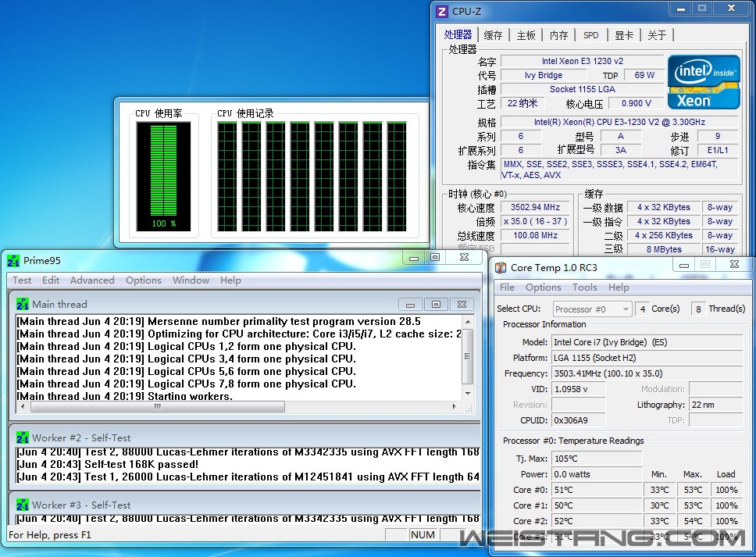Click the Prime95 application icon in title bar
Image resolution: width=756 pixels, height=557 pixels.
pos(13,261)
